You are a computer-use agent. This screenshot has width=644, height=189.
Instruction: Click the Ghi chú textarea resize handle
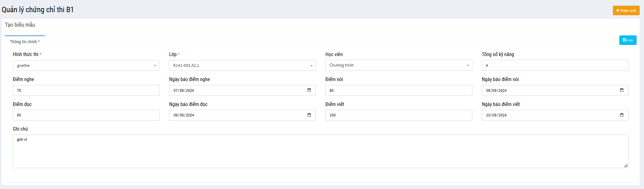point(626,166)
